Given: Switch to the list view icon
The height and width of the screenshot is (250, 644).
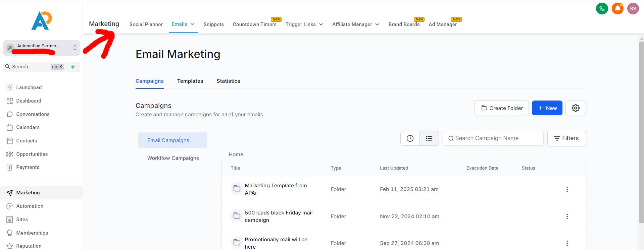Looking at the screenshot, I should [429, 138].
